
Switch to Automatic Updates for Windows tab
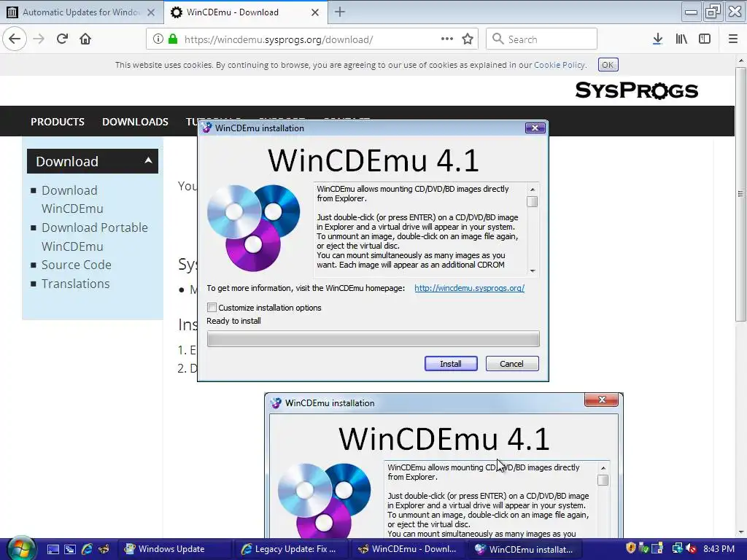pyautogui.click(x=82, y=12)
